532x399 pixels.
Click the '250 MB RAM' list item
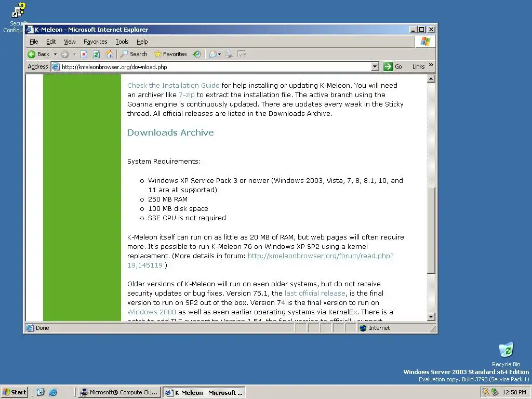point(168,199)
